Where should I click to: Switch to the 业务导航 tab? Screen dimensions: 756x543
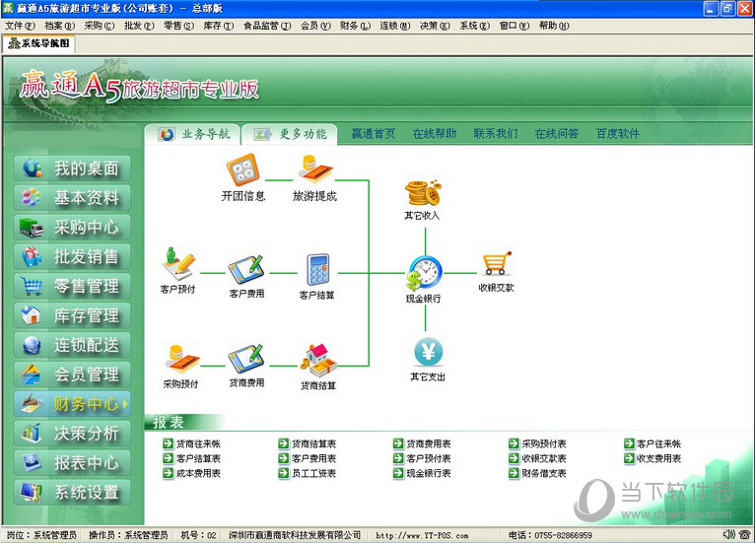(193, 134)
